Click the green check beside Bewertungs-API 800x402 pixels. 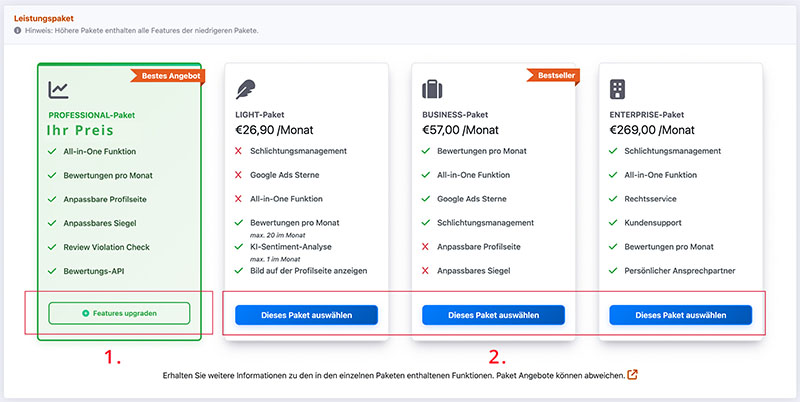(x=51, y=271)
